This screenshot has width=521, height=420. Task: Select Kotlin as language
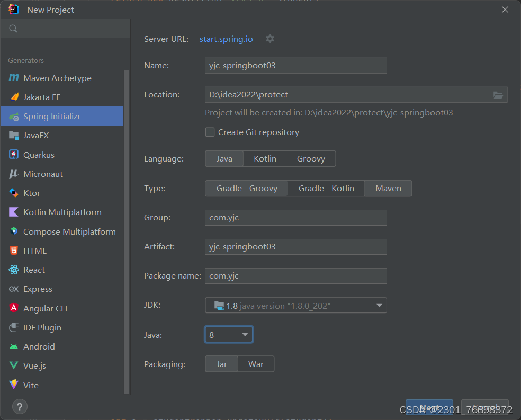click(x=265, y=159)
